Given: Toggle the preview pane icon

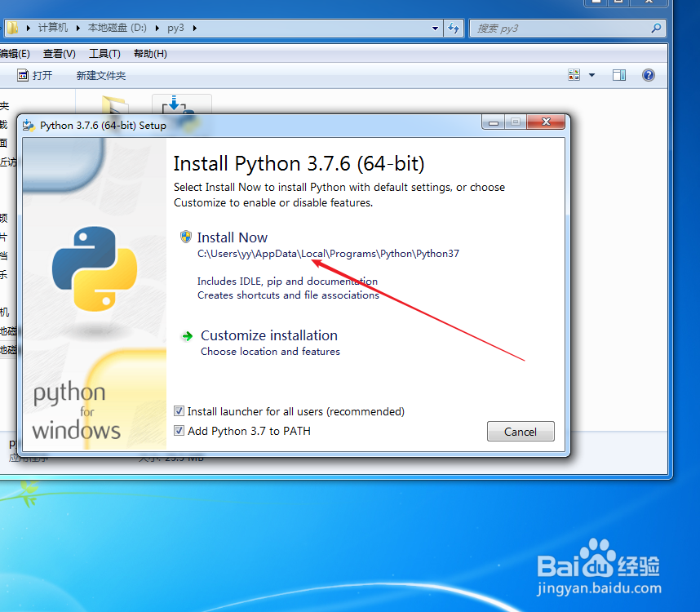Looking at the screenshot, I should click(619, 75).
